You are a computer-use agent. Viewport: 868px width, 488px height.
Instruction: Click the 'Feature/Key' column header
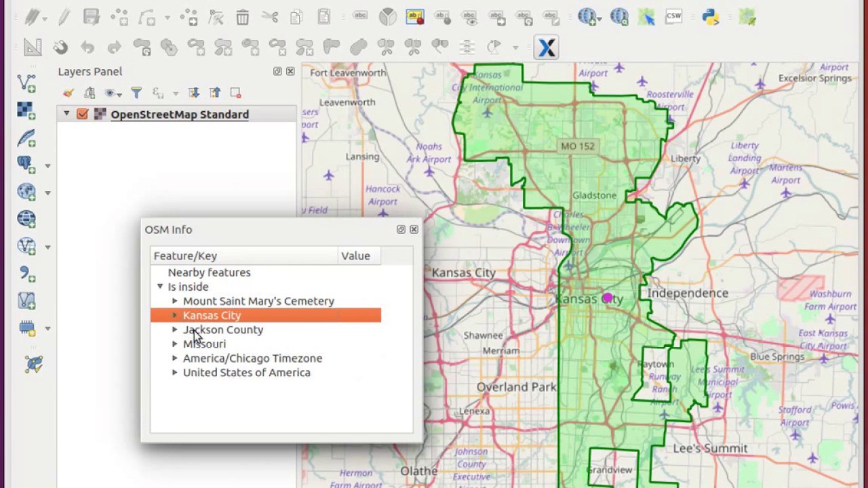(x=244, y=256)
